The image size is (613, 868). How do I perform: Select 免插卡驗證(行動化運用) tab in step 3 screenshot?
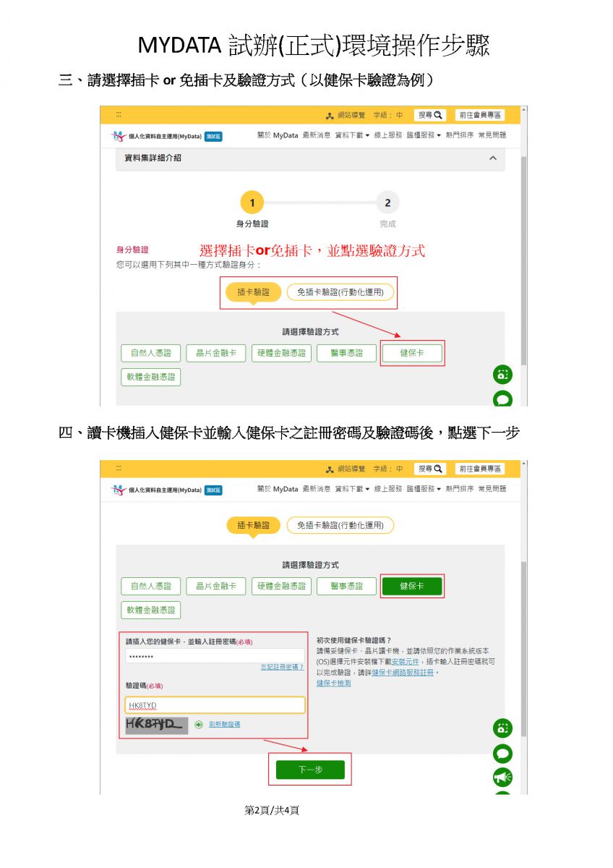pyautogui.click(x=340, y=292)
